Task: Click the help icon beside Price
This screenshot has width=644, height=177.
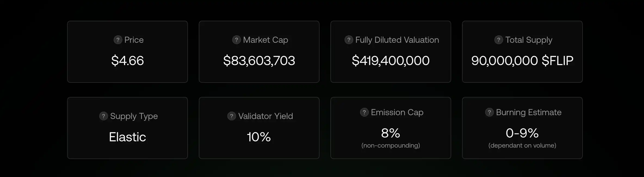Action: coord(118,40)
